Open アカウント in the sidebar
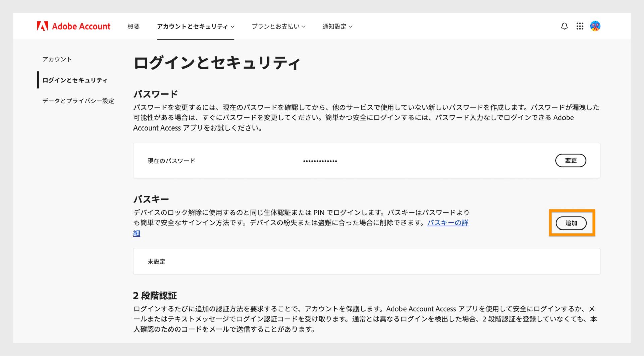This screenshot has height=356, width=644. click(56, 59)
